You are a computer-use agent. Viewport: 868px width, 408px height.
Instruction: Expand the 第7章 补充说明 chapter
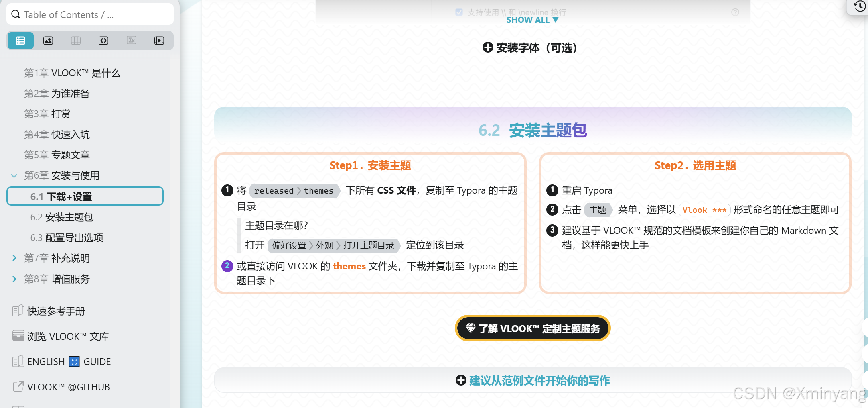pyautogui.click(x=14, y=258)
